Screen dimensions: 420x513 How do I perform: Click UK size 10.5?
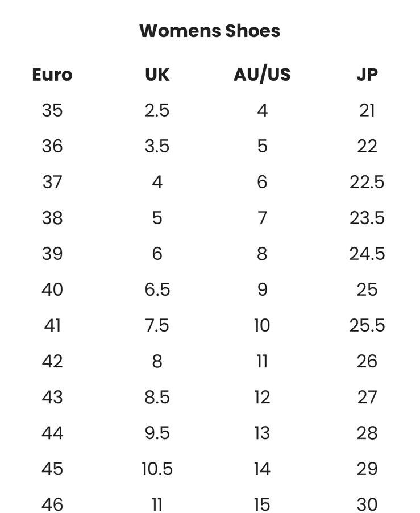click(x=157, y=469)
